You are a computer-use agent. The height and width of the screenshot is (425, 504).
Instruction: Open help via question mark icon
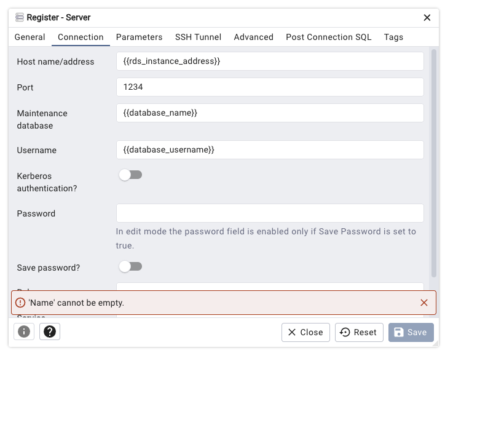pos(50,332)
